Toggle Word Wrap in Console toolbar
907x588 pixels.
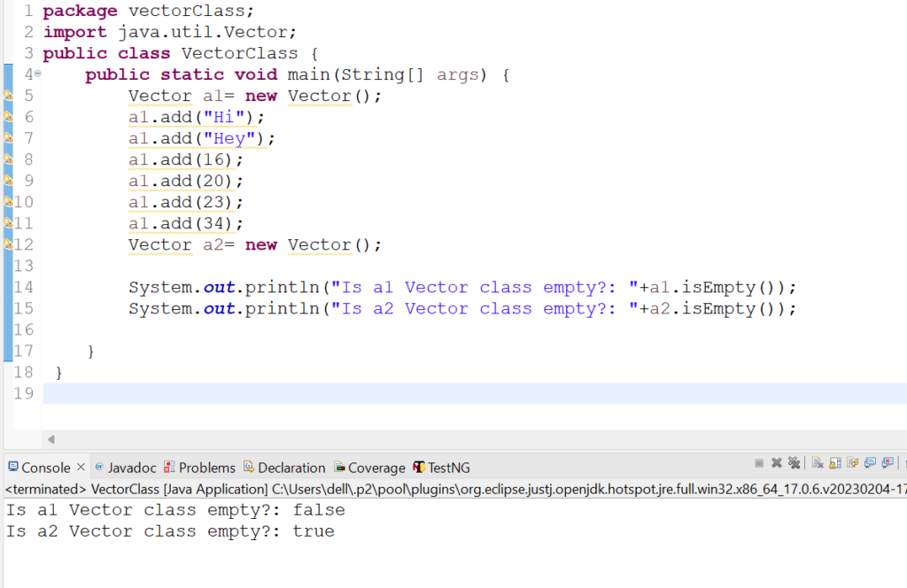[x=853, y=463]
